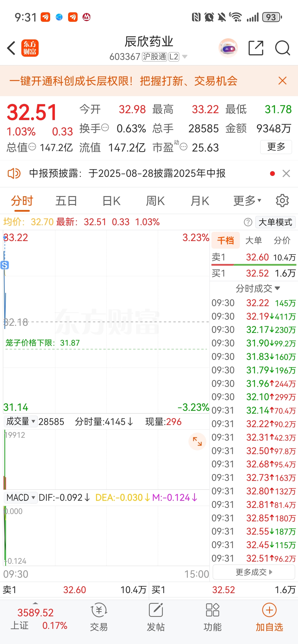Select trade row 32.19 411万

[254, 316]
